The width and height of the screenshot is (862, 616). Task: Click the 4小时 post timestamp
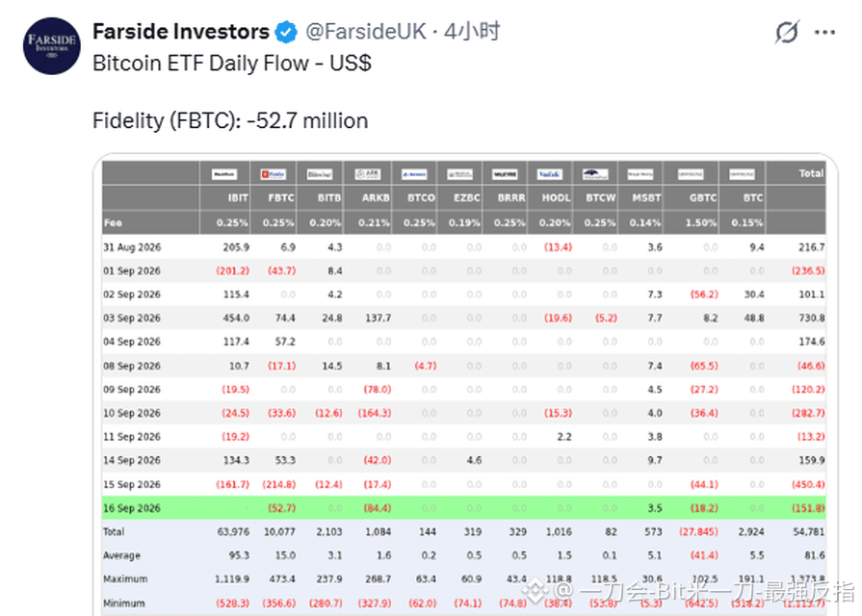pos(472,32)
